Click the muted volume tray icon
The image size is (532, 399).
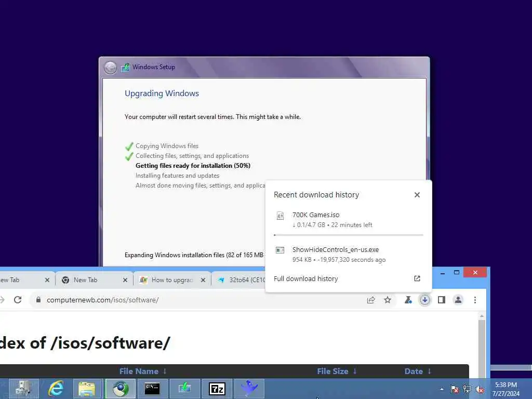(x=480, y=389)
